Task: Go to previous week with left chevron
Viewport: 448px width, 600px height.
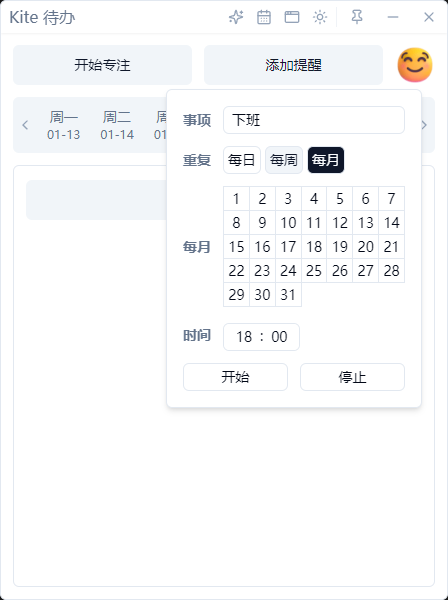Action: [x=25, y=125]
